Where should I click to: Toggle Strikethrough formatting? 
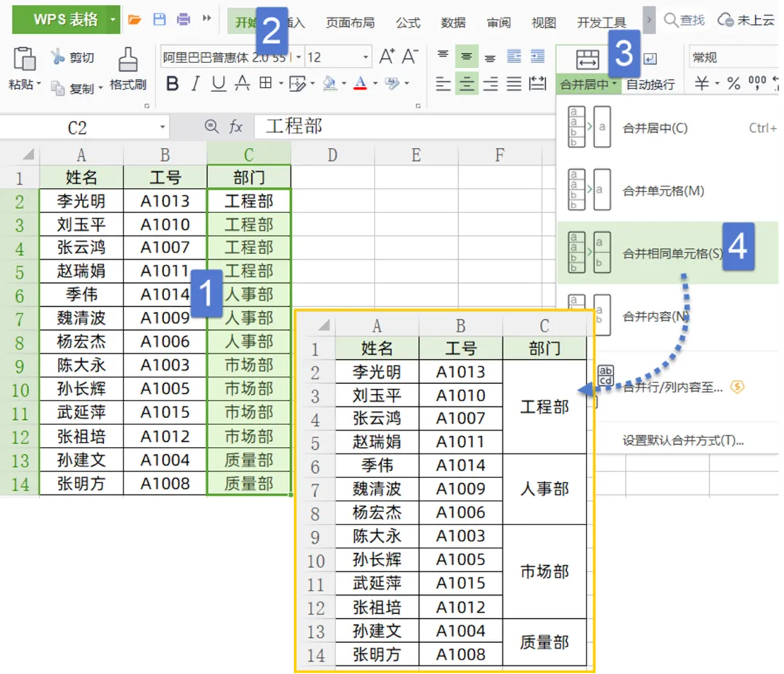(242, 83)
